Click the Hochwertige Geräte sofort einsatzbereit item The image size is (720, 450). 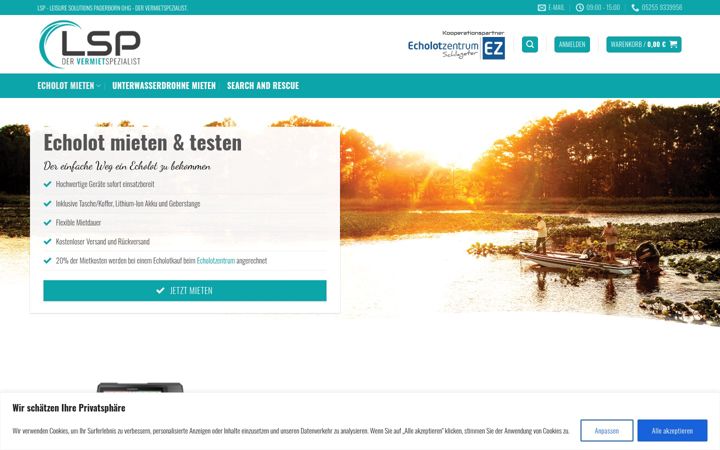point(105,184)
